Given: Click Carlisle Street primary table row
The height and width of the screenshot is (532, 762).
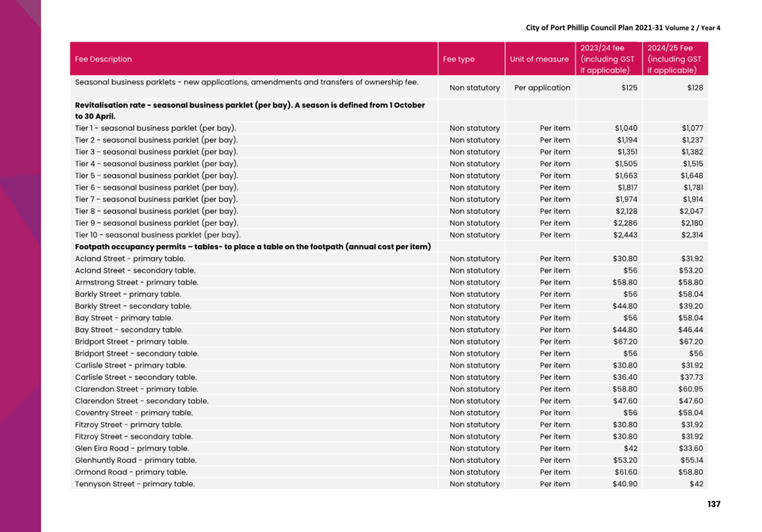Looking at the screenshot, I should [389, 366].
